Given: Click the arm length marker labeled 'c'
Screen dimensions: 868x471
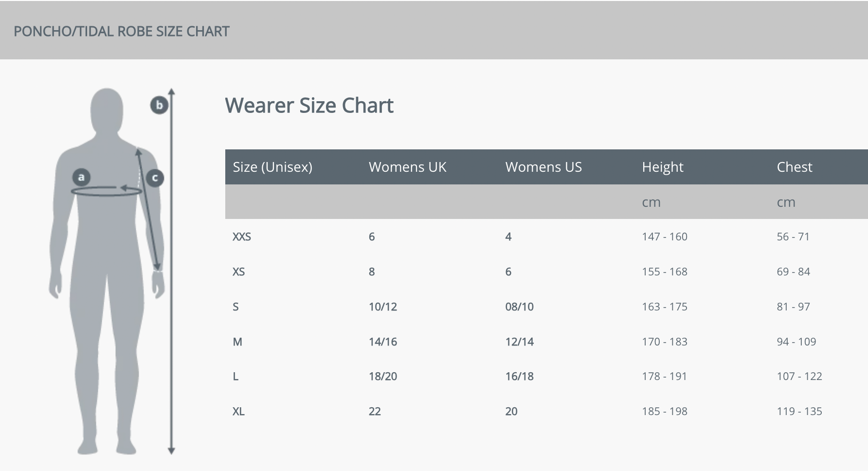Looking at the screenshot, I should coord(155,178).
